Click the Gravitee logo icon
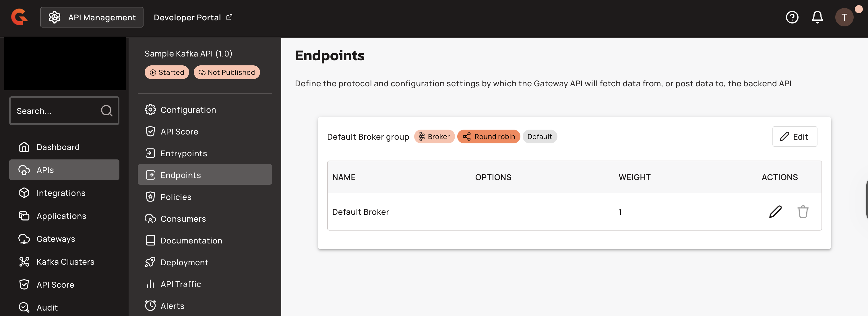Viewport: 868px width, 316px height. point(19,17)
